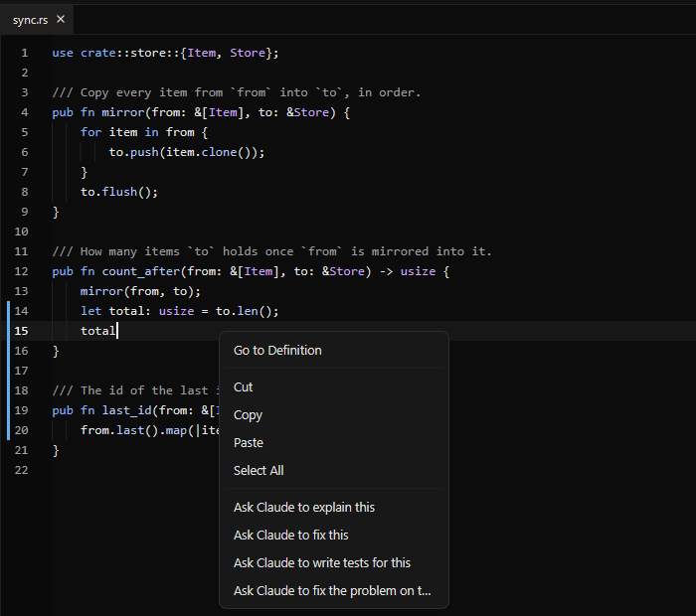Click 'to.len()' on line 14
The height and width of the screenshot is (616, 696).
coord(244,311)
